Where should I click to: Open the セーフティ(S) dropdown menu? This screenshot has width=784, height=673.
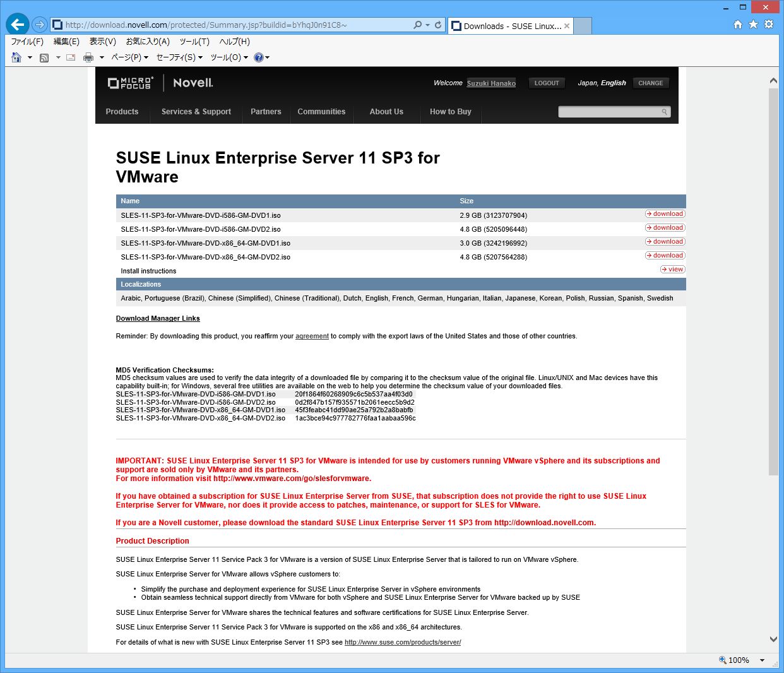click(179, 57)
